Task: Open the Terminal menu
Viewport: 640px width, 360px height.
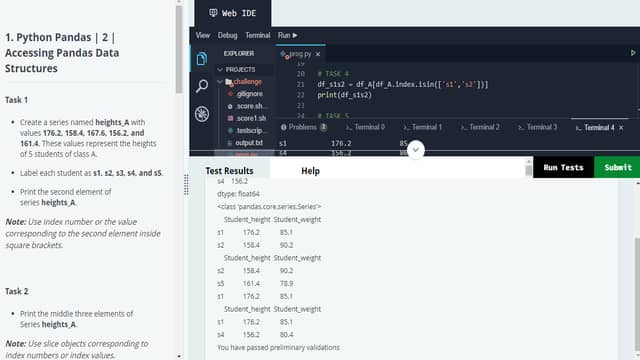Action: click(258, 36)
